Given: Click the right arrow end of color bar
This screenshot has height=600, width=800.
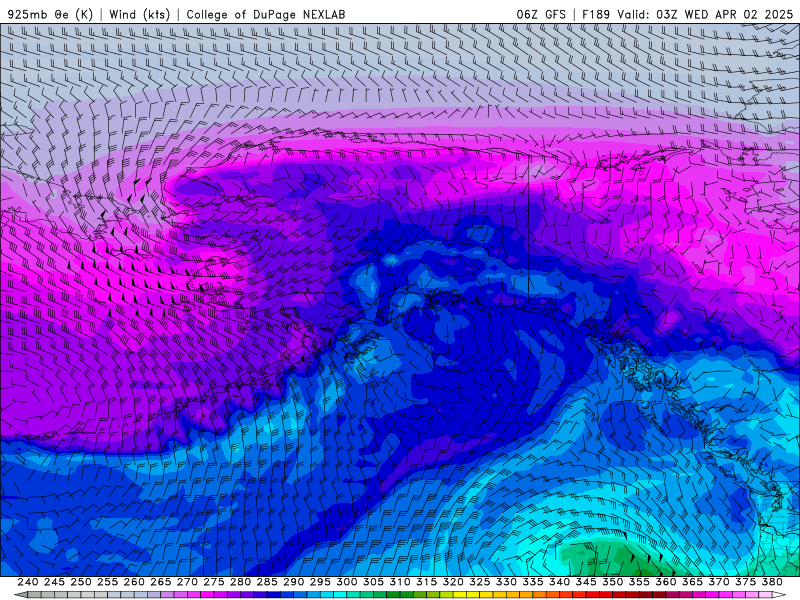Looking at the screenshot, I should (x=779, y=595).
